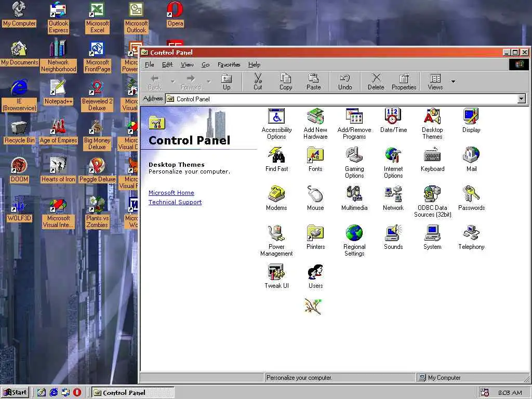532x399 pixels.
Task: Open the Favorites menu
Action: (x=229, y=64)
